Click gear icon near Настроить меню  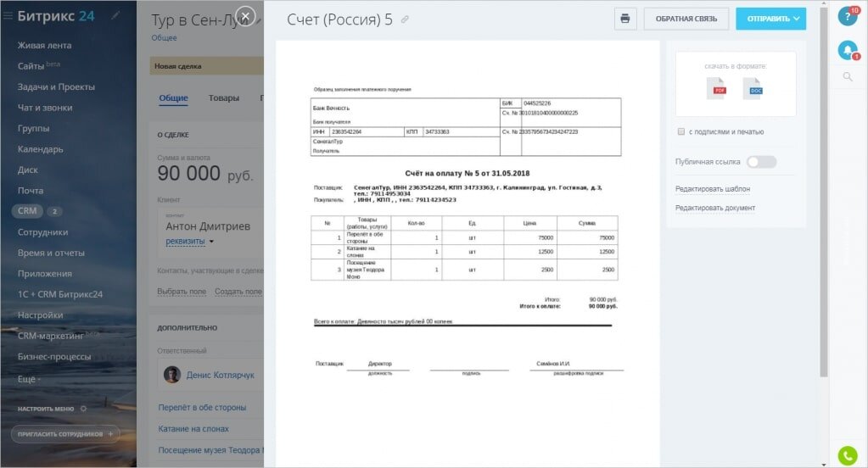(x=84, y=409)
